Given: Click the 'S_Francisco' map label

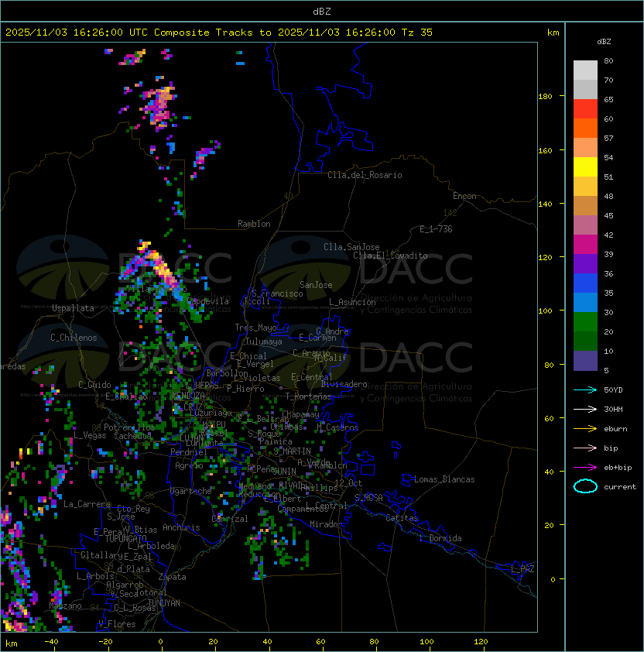Looking at the screenshot, I should (x=277, y=293).
